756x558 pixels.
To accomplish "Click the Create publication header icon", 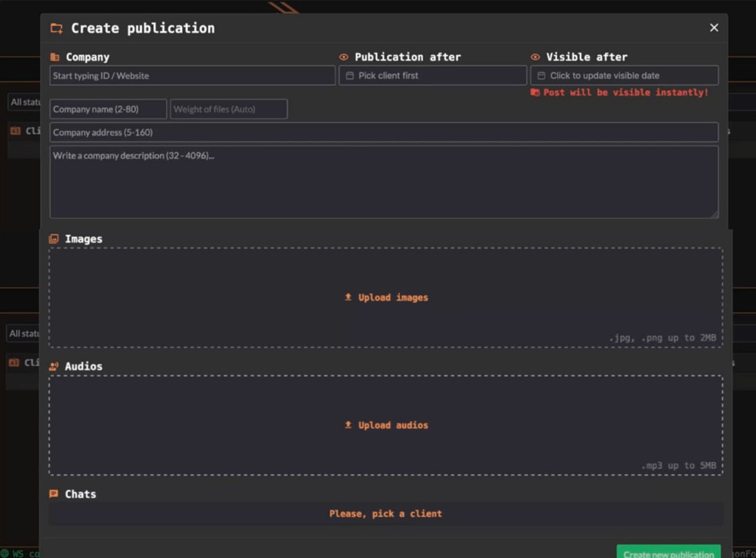I will (x=56, y=28).
